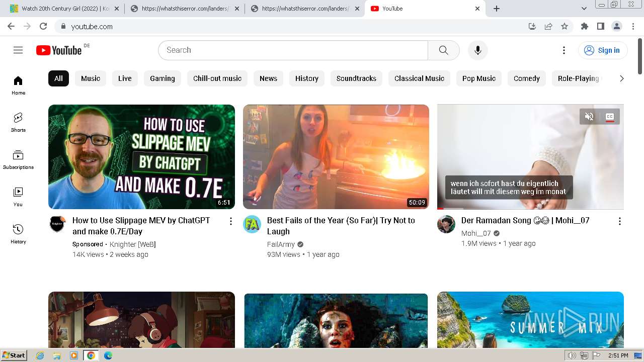Image resolution: width=644 pixels, height=362 pixels.
Task: Open Shorts in the sidebar
Action: tap(18, 122)
